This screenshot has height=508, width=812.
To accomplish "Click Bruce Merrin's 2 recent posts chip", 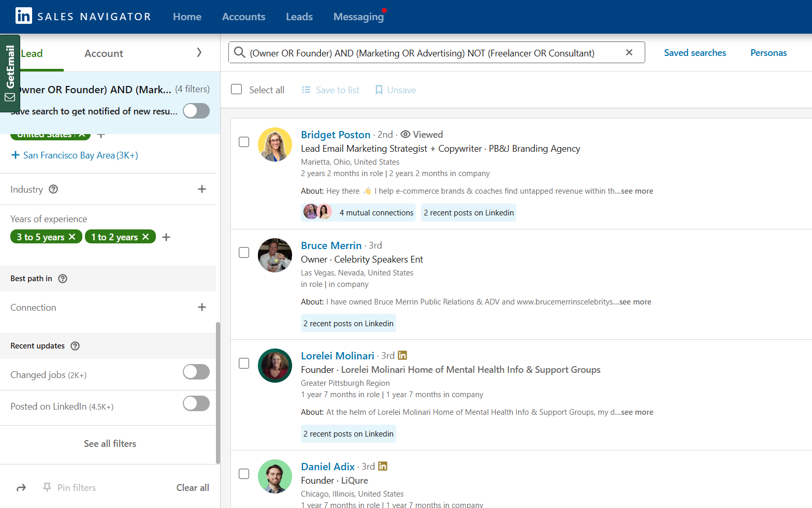I will [349, 323].
